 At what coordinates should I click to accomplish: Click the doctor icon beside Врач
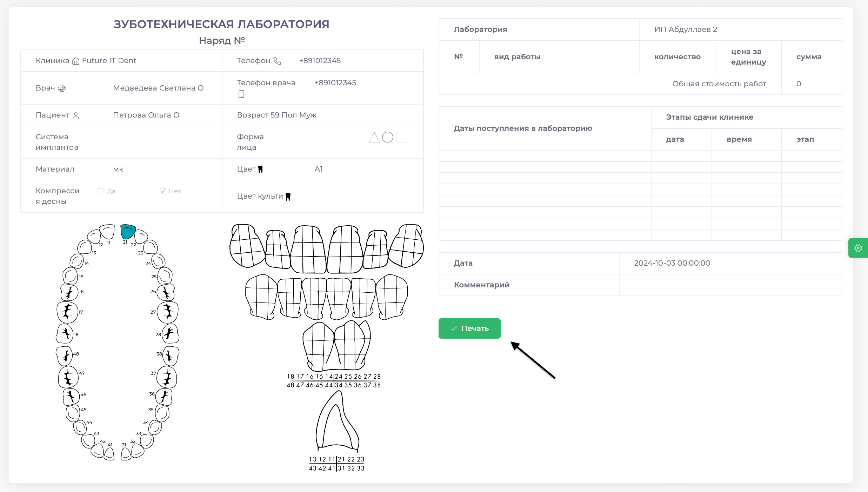tap(62, 88)
